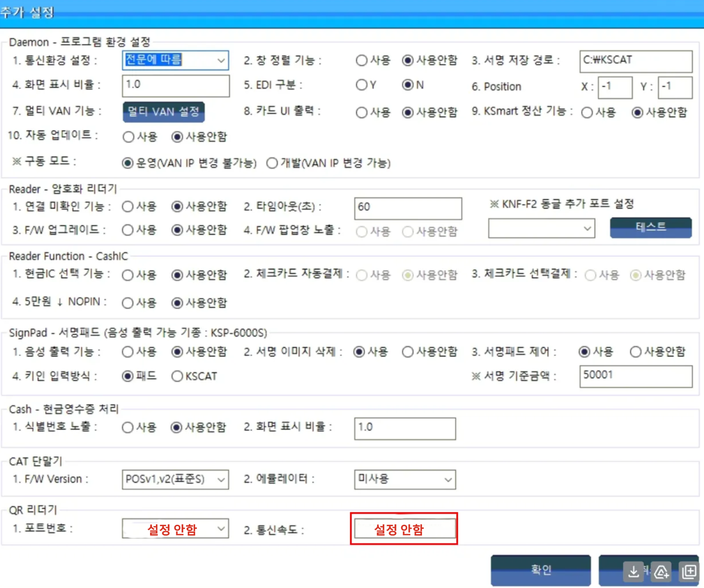Click the 타임아웃(초) field showing 60
The width and height of the screenshot is (704, 588).
[x=408, y=208]
